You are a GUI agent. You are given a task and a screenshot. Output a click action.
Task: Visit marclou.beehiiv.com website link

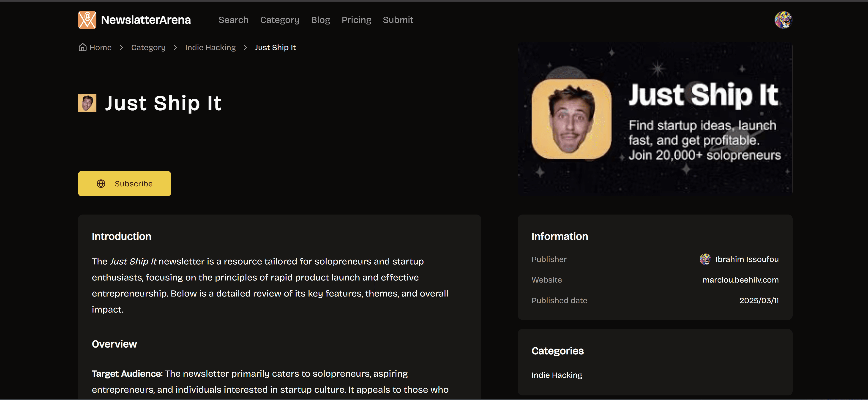(740, 280)
